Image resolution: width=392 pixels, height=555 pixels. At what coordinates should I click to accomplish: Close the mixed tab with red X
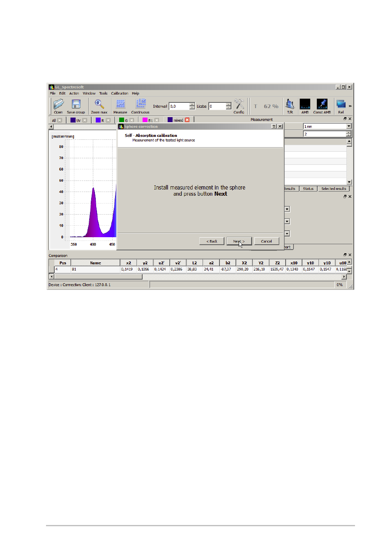187,120
